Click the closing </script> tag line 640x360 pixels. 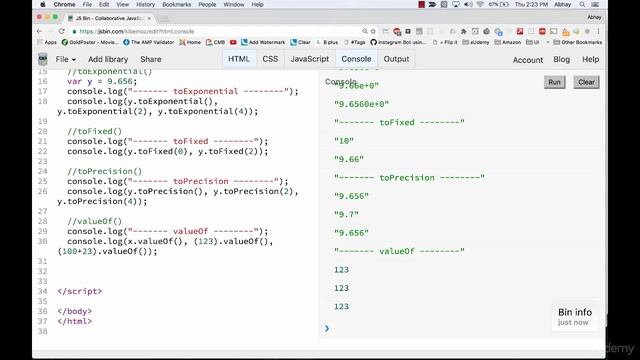click(x=80, y=291)
